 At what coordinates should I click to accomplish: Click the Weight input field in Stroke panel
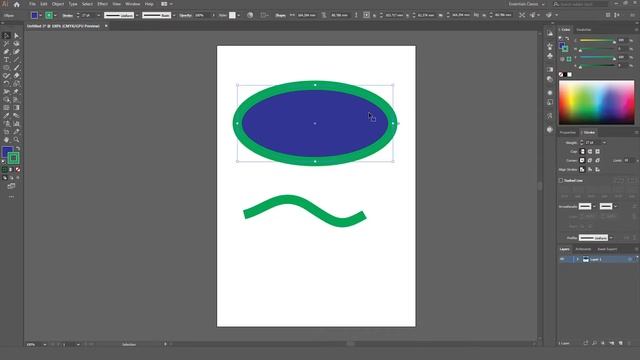click(x=593, y=142)
